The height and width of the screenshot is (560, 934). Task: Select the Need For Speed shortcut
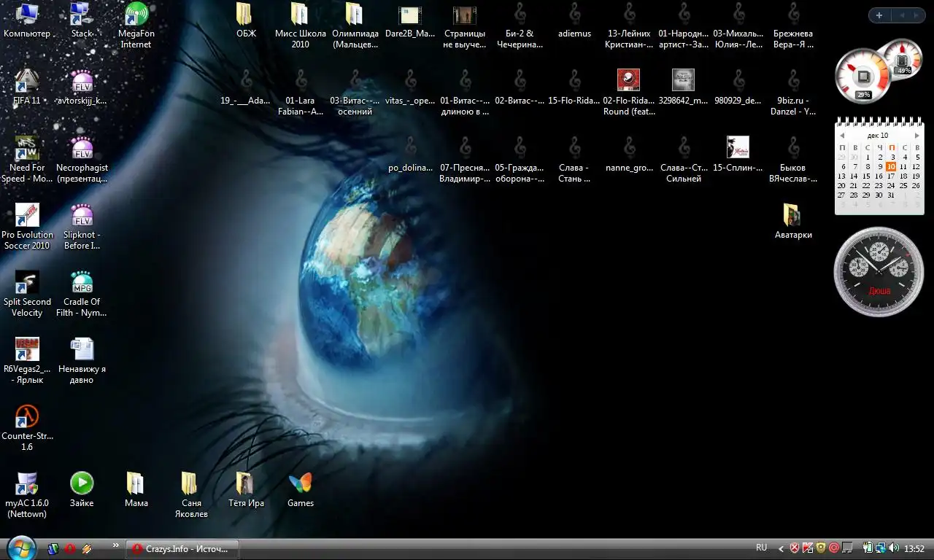[x=27, y=149]
